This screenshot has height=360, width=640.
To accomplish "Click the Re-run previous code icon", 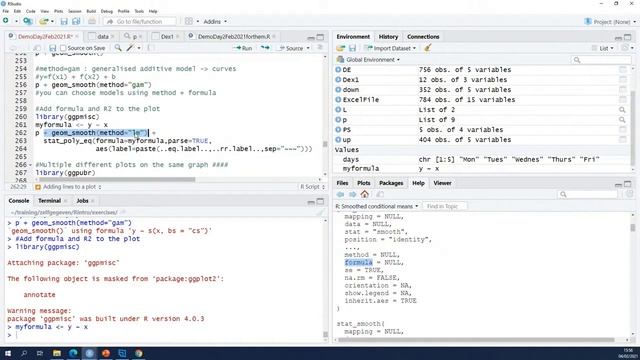I will pos(265,48).
